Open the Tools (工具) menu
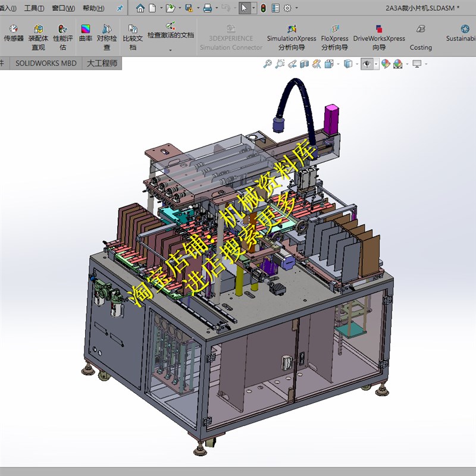Viewport: 476px width, 476px height. 34,8
